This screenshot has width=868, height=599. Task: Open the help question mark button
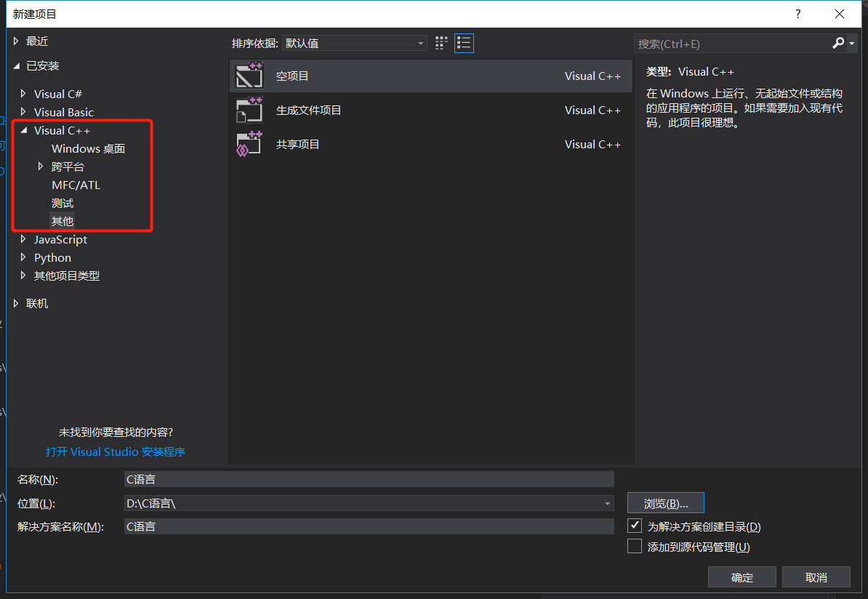(797, 14)
